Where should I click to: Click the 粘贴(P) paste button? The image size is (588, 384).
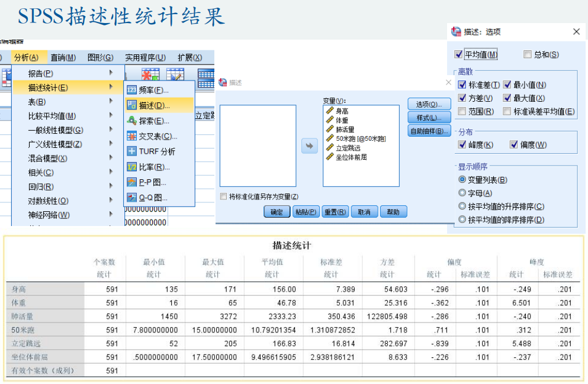[x=306, y=212]
